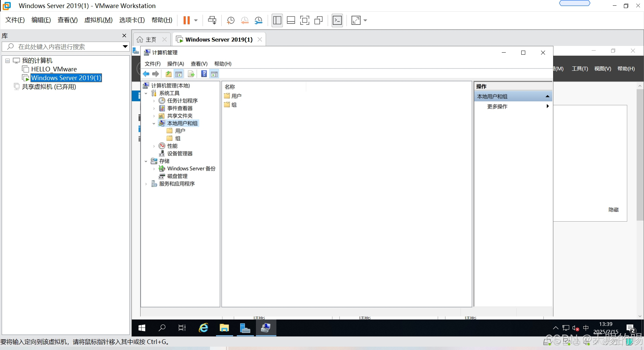Close the 库 library panel
Screen dimensions: 644x350
(124, 36)
